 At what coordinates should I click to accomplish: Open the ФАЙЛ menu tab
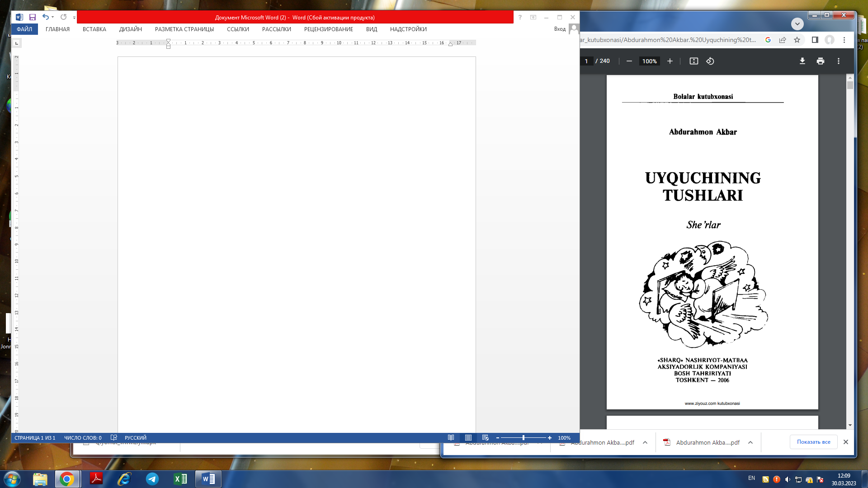pos(24,29)
